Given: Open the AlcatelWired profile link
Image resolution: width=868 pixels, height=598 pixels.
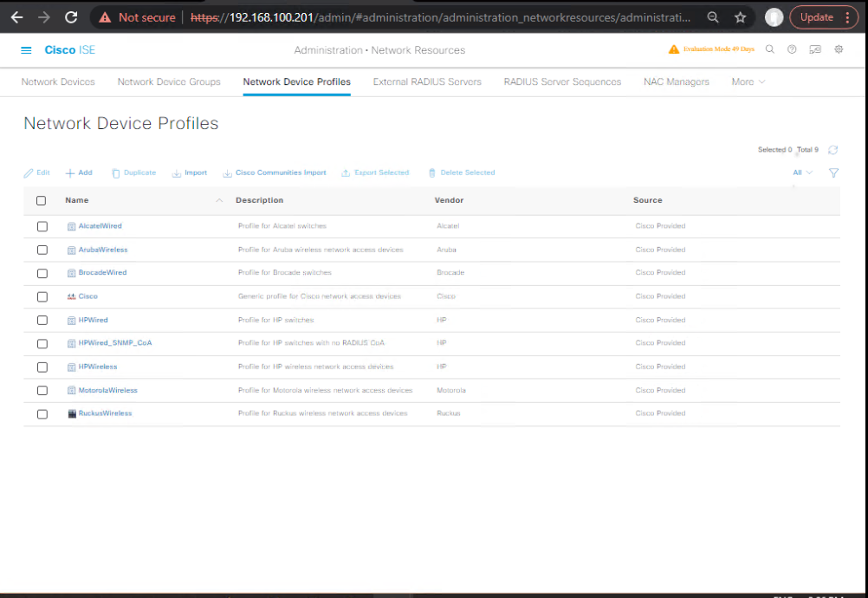Looking at the screenshot, I should pos(100,226).
